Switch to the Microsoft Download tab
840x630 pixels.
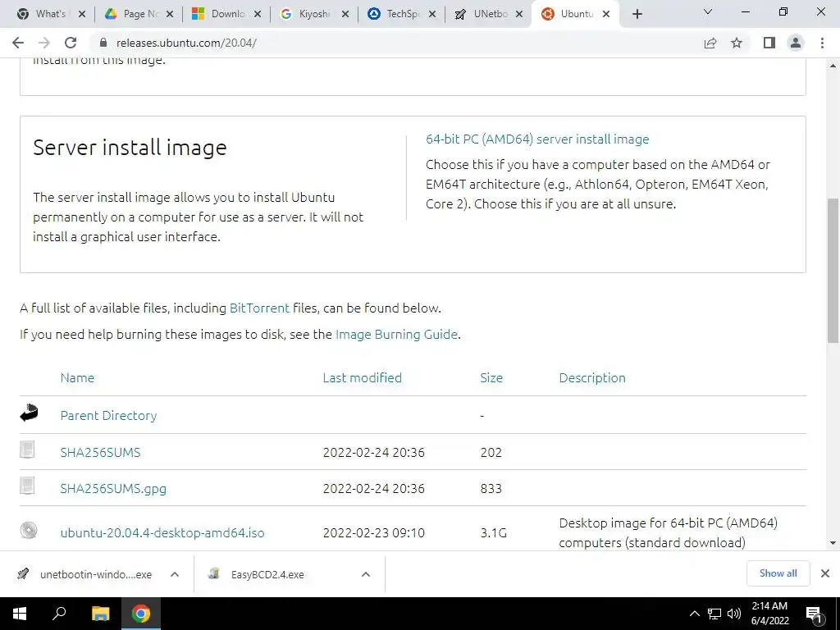pyautogui.click(x=227, y=14)
